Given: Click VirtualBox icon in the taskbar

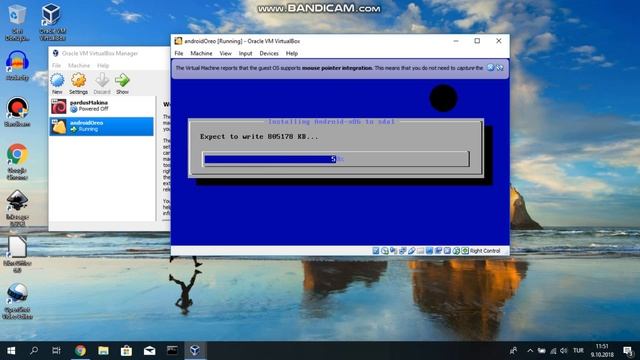Looking at the screenshot, I should pos(195,351).
